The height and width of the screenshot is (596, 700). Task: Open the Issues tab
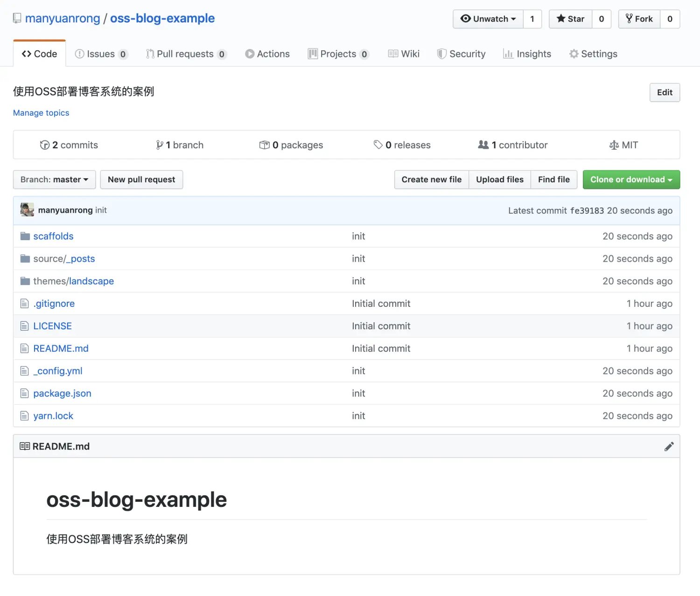101,54
